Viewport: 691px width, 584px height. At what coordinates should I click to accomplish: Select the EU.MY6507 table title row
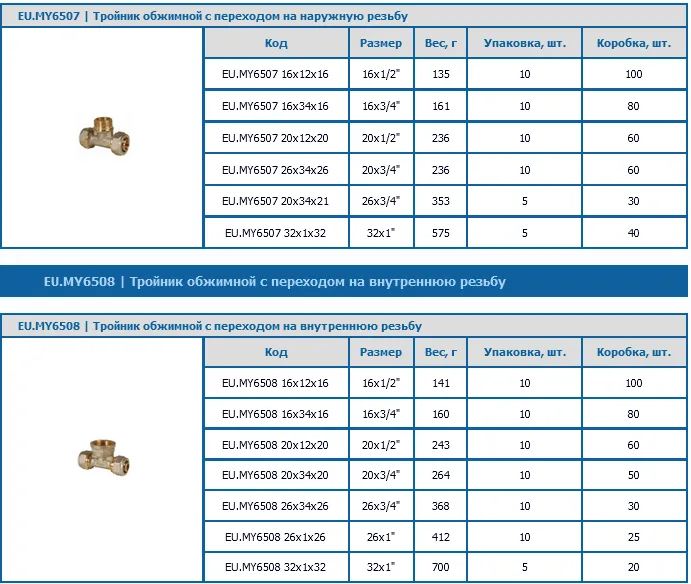(344, 16)
